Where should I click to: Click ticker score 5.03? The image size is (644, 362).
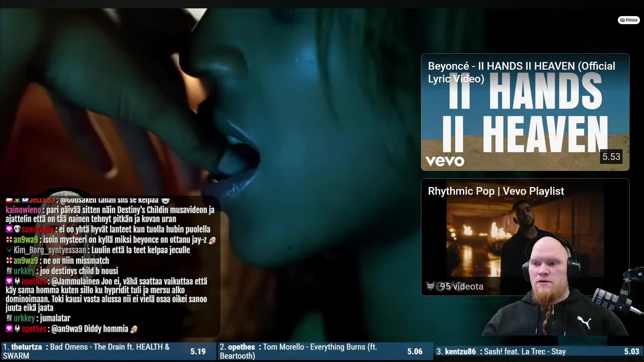(x=631, y=352)
